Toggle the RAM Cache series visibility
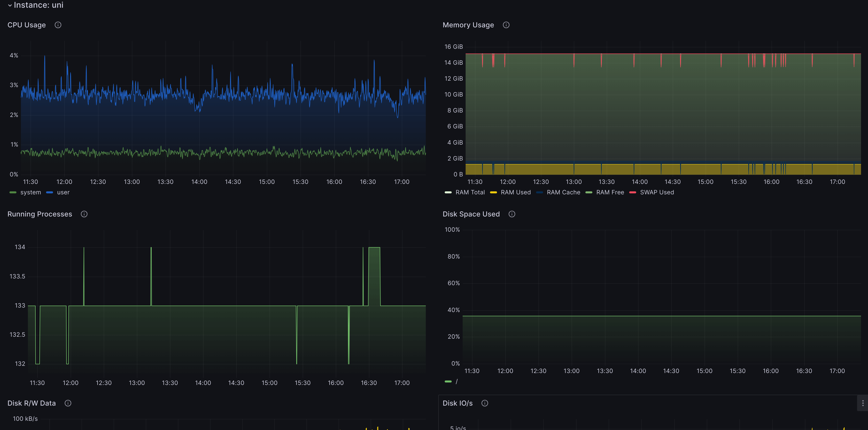The width and height of the screenshot is (868, 430). pyautogui.click(x=563, y=192)
